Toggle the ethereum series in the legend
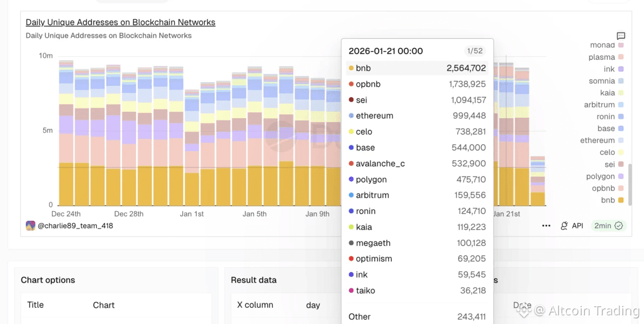644x324 pixels. [598, 140]
